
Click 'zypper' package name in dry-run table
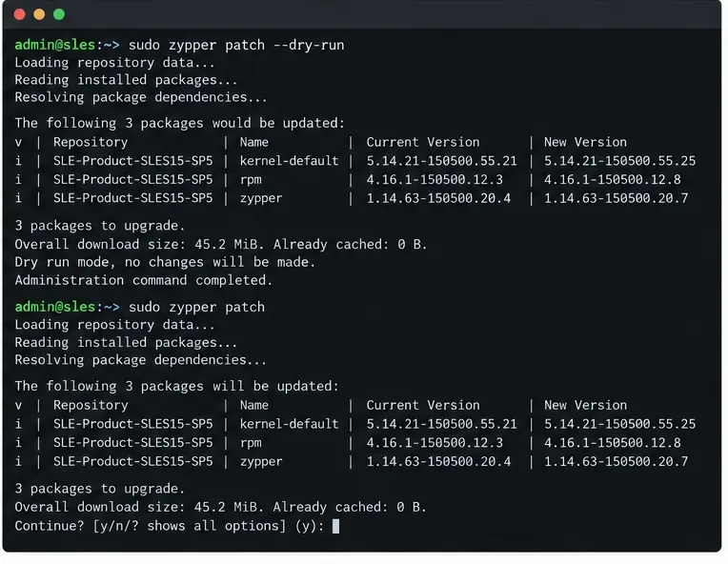[x=261, y=199]
